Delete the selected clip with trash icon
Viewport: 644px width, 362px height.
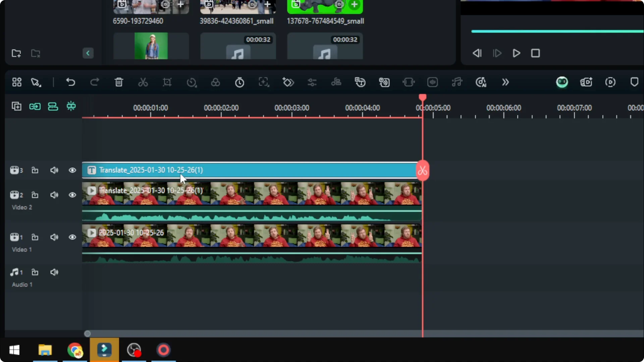click(119, 82)
